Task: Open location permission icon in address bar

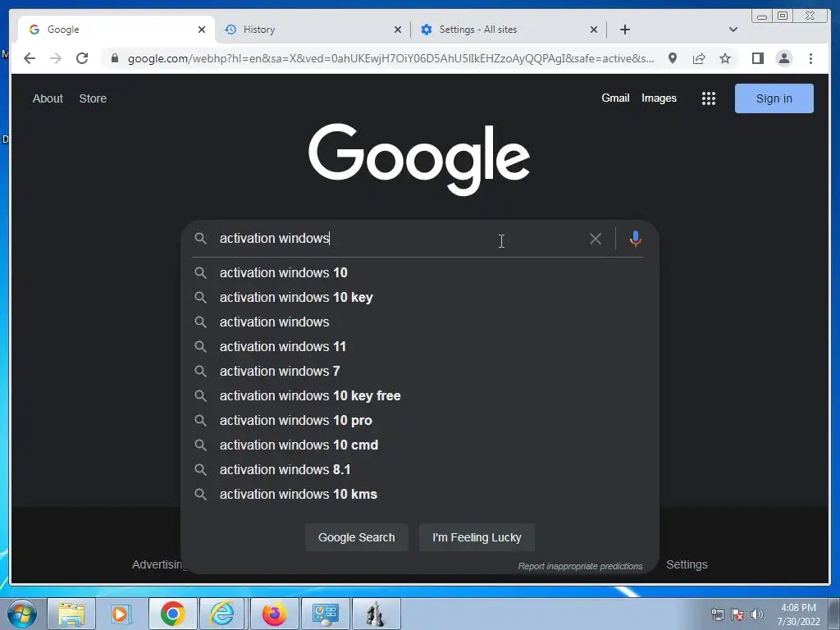Action: pyautogui.click(x=673, y=58)
